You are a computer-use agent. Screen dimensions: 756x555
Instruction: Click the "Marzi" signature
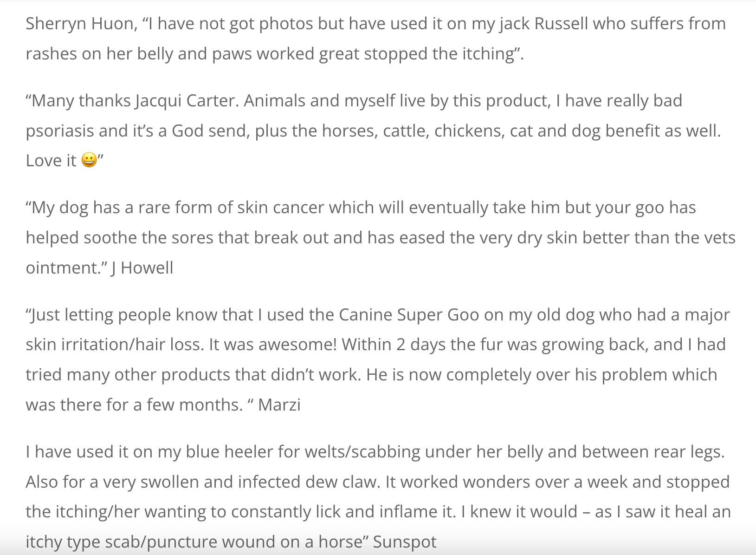click(279, 405)
